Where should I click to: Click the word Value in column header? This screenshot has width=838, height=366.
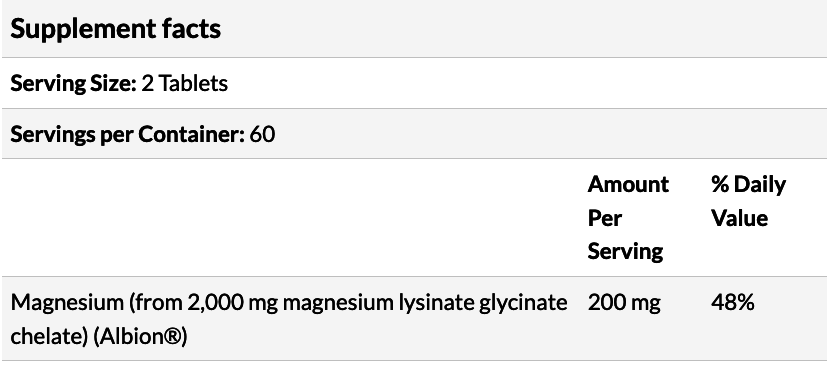pyautogui.click(x=739, y=218)
